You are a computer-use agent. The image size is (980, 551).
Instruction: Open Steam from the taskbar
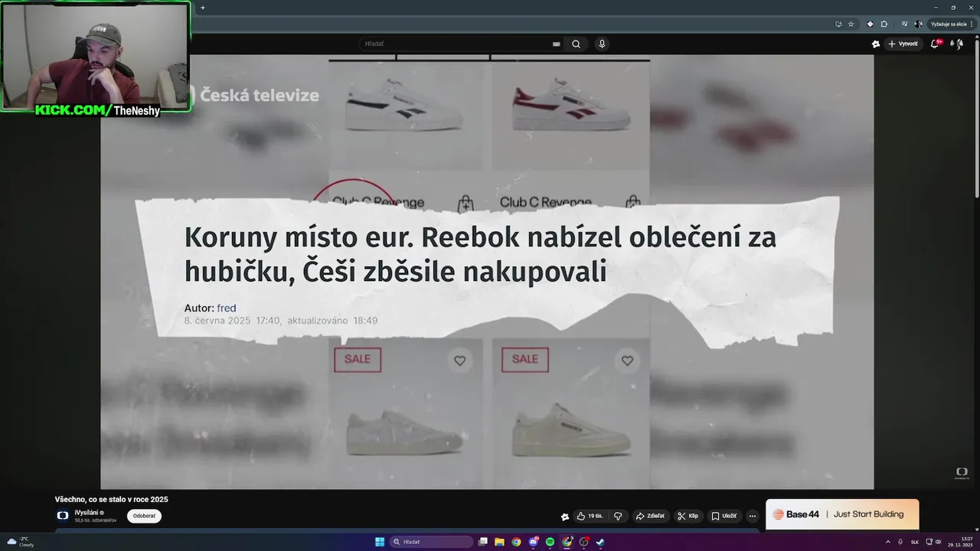coord(600,542)
